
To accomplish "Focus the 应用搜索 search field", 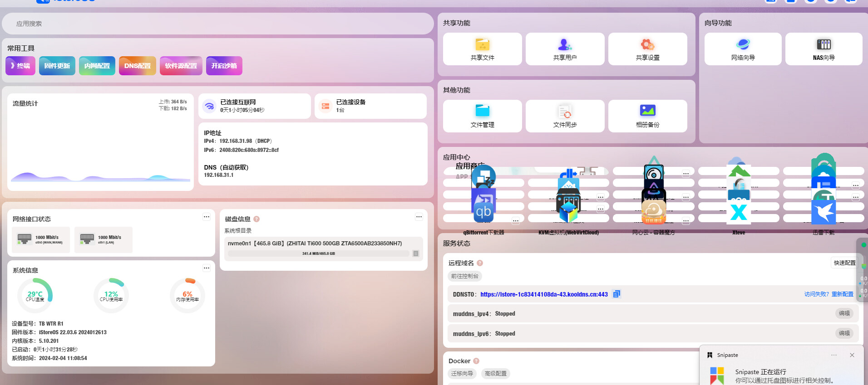I will pos(218,24).
